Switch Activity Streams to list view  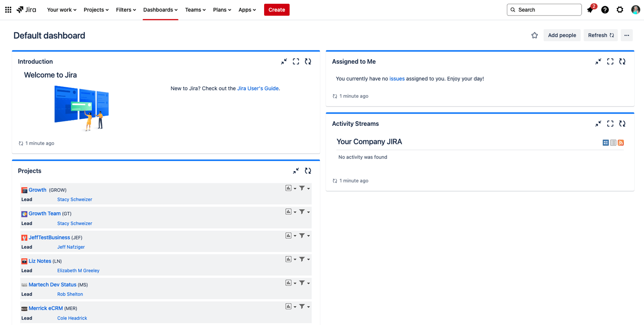pos(613,143)
